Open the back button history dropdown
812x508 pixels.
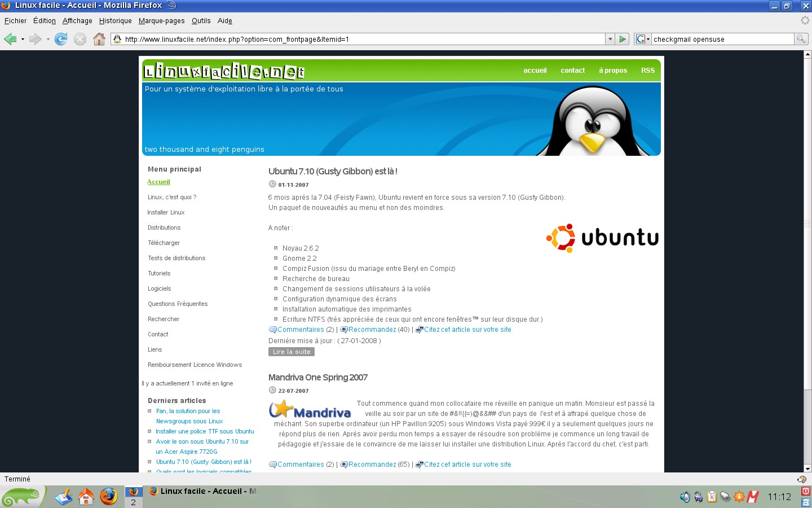pos(23,40)
